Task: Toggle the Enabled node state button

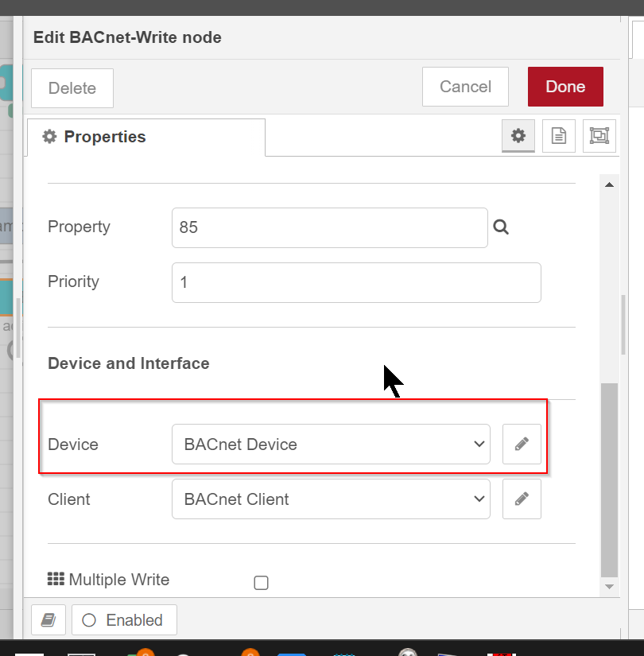Action: tap(124, 619)
